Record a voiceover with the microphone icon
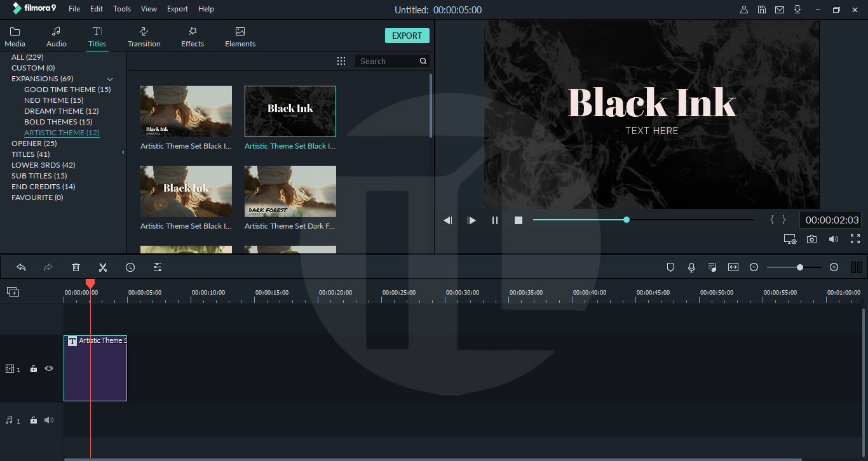The image size is (868, 461). pos(691,267)
